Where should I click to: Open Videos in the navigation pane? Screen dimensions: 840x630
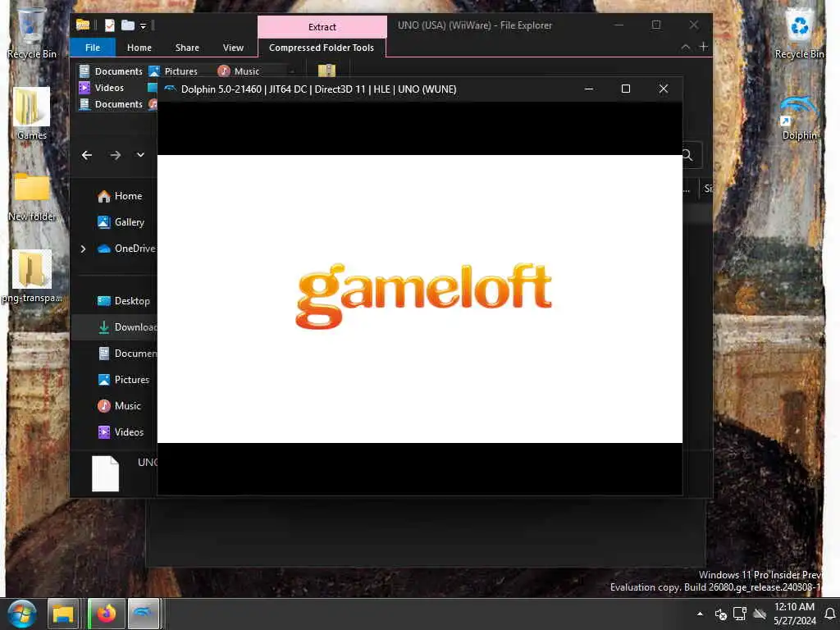[121, 432]
